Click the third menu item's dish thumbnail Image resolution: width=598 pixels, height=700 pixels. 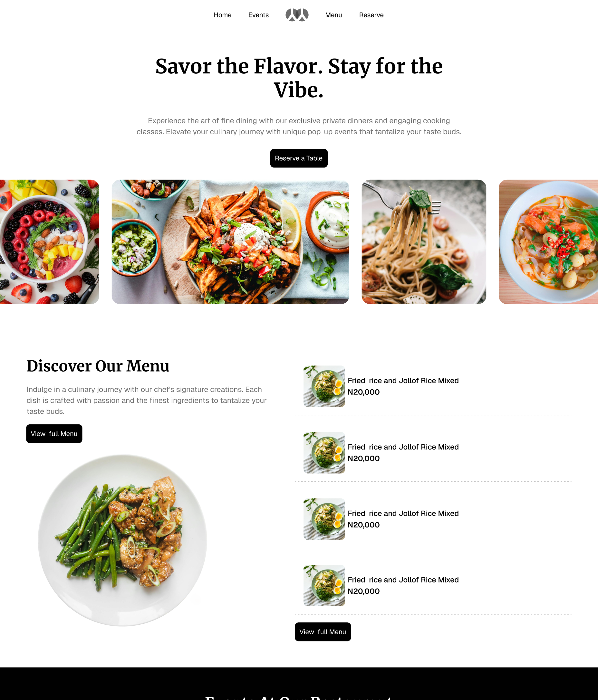click(324, 519)
